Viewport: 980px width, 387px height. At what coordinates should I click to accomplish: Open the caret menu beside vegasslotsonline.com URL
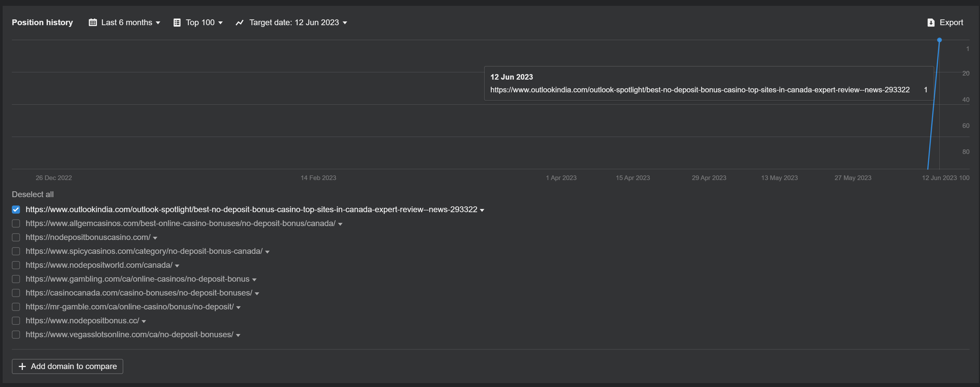click(238, 335)
